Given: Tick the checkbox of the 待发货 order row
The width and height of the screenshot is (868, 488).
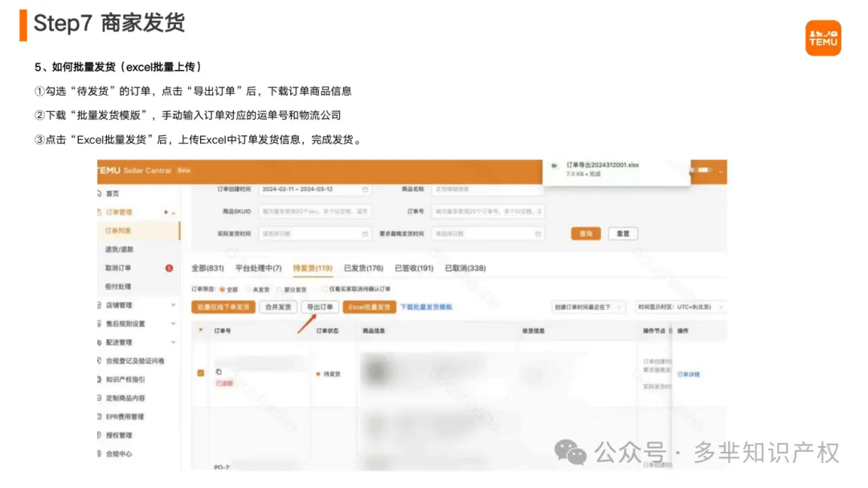Looking at the screenshot, I should coord(201,373).
